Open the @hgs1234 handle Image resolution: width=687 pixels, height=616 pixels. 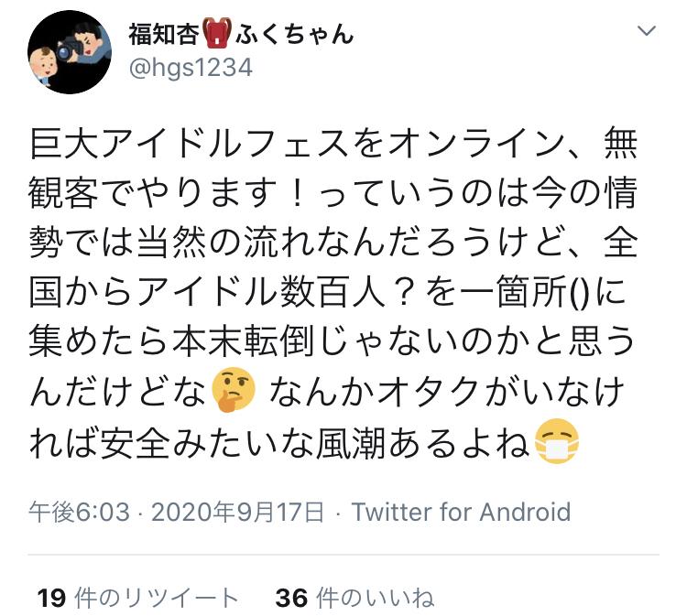(191, 68)
